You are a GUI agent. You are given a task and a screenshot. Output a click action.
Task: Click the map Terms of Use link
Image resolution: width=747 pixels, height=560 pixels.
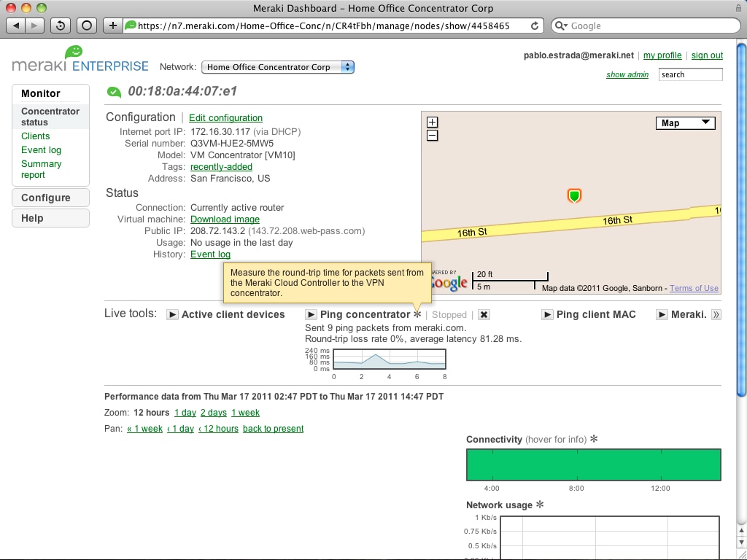click(x=694, y=288)
